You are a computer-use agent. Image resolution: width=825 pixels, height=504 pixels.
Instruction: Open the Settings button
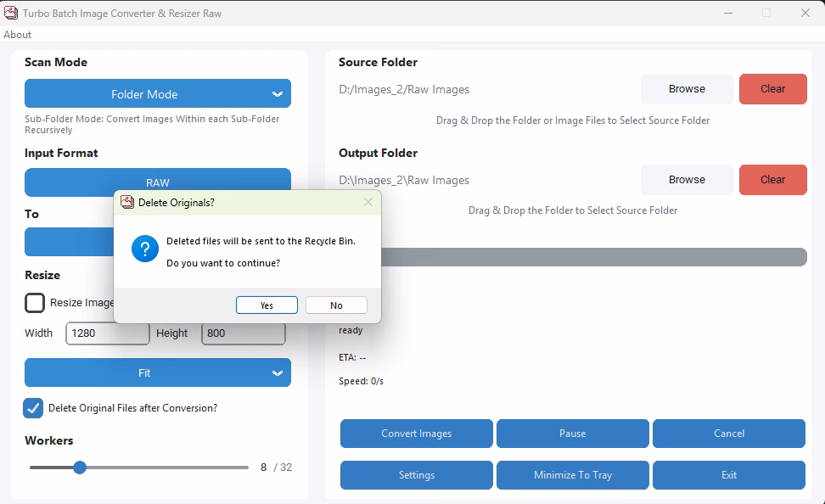tap(416, 475)
